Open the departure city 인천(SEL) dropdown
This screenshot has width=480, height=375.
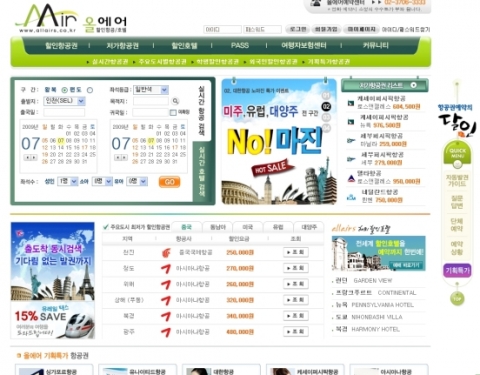pyautogui.click(x=64, y=101)
